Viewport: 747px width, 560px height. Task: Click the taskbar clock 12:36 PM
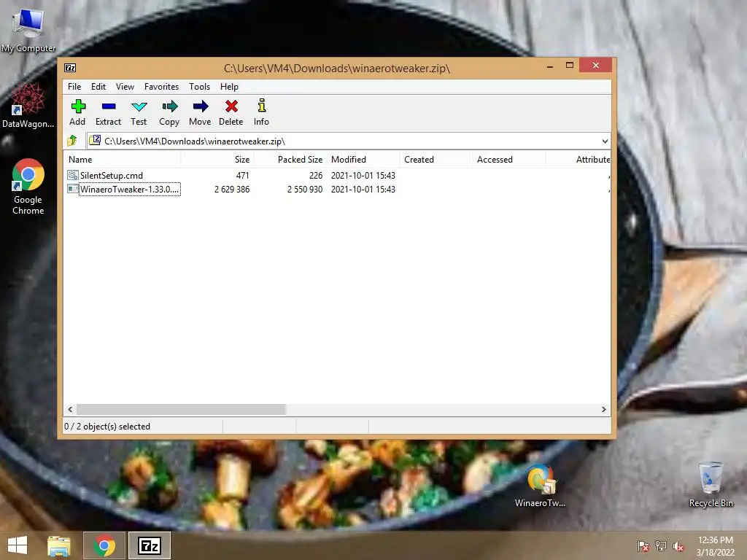coord(716,540)
